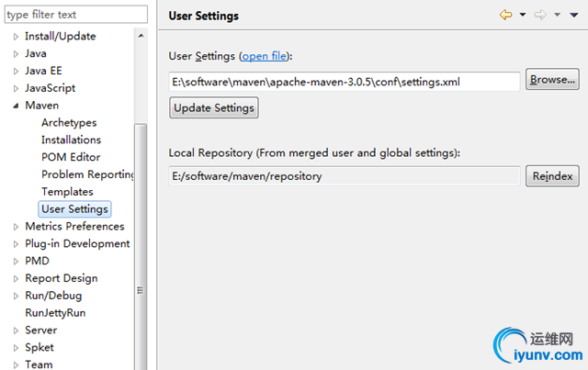Select the Team category
588x370 pixels.
pos(39,364)
